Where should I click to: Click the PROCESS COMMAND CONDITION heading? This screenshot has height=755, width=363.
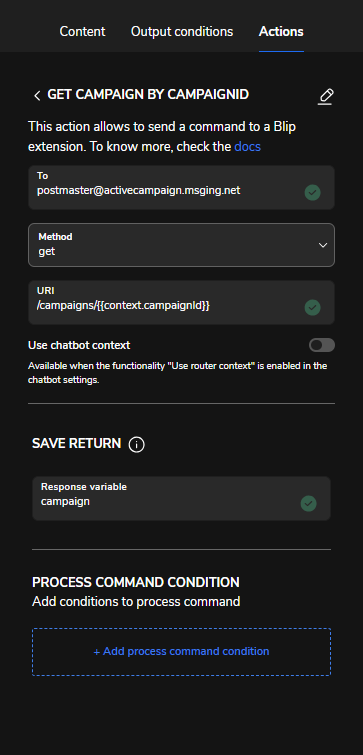tap(136, 582)
